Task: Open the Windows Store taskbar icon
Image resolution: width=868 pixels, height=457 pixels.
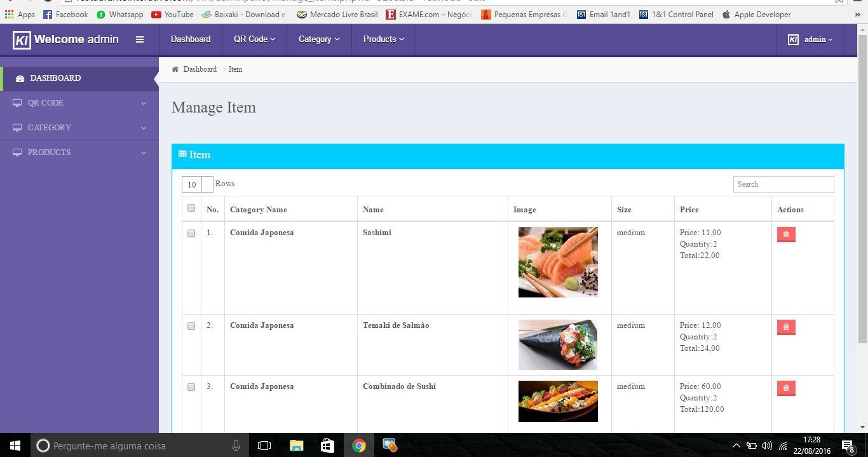Action: coord(327,446)
